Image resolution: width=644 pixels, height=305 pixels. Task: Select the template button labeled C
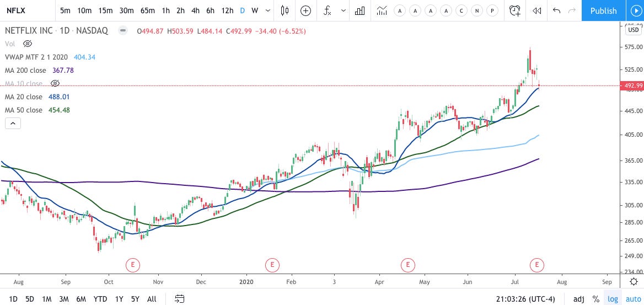[x=461, y=11]
